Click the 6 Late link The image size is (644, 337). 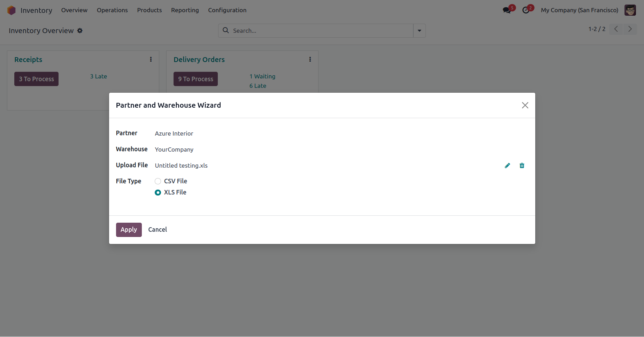[258, 86]
